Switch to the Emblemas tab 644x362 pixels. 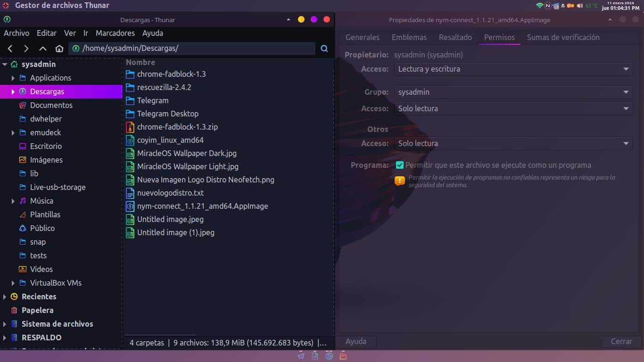point(409,37)
